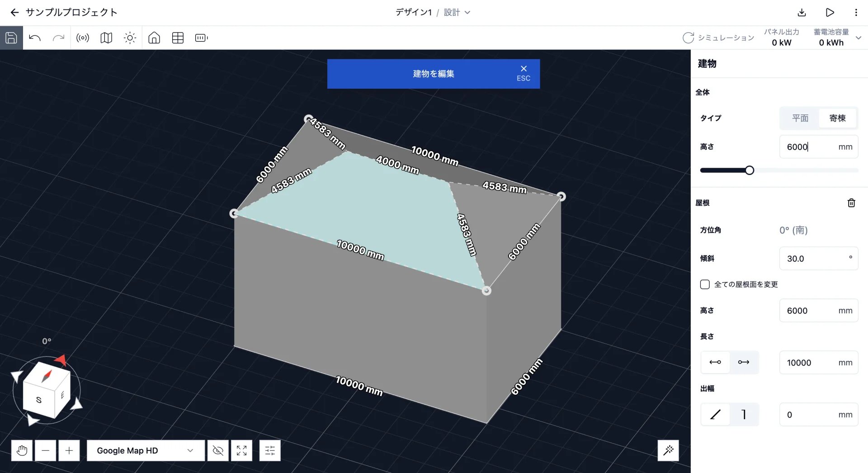Toggle map visibility eye icon
The width and height of the screenshot is (868, 473).
tap(218, 450)
